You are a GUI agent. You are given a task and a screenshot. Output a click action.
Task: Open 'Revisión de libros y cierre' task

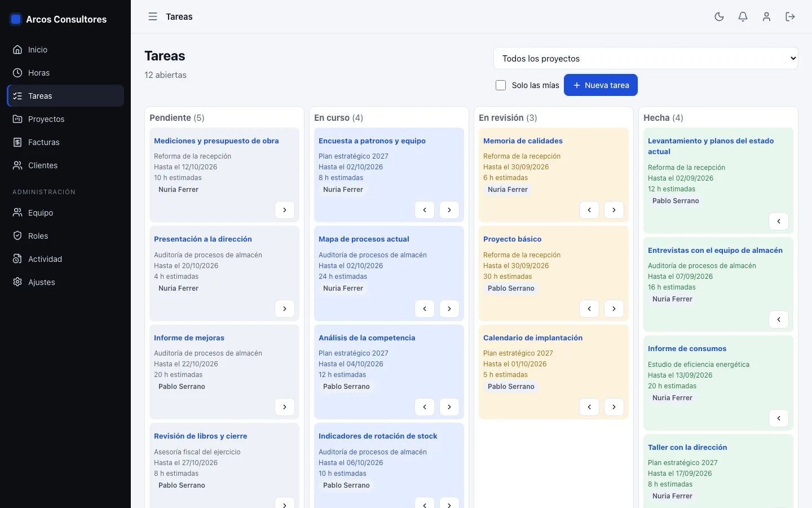coord(200,436)
